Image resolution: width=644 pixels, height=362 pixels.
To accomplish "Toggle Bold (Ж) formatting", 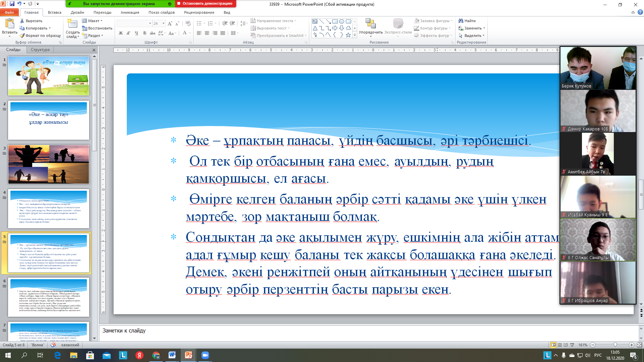I will pyautogui.click(x=121, y=33).
